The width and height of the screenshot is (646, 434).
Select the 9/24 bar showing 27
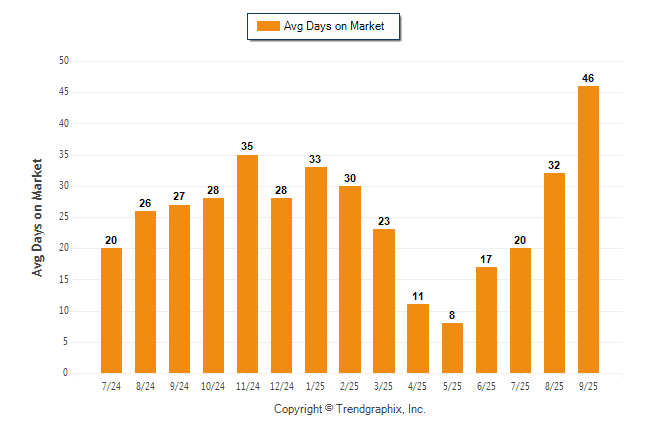tap(180, 288)
